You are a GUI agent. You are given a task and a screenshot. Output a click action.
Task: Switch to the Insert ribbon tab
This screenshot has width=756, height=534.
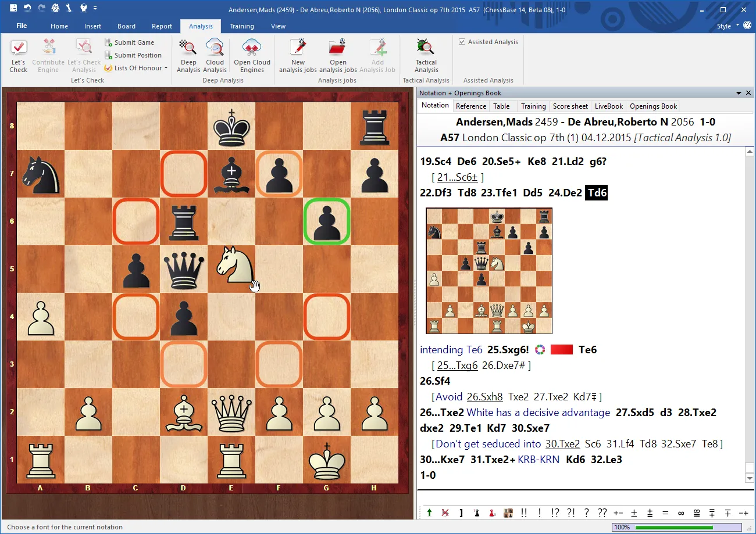[92, 26]
